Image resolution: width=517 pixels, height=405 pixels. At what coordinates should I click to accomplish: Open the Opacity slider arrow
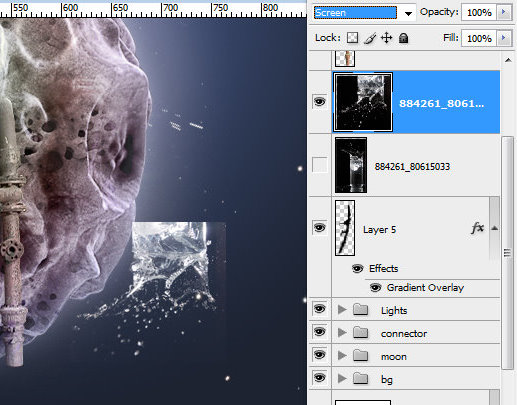pos(504,12)
